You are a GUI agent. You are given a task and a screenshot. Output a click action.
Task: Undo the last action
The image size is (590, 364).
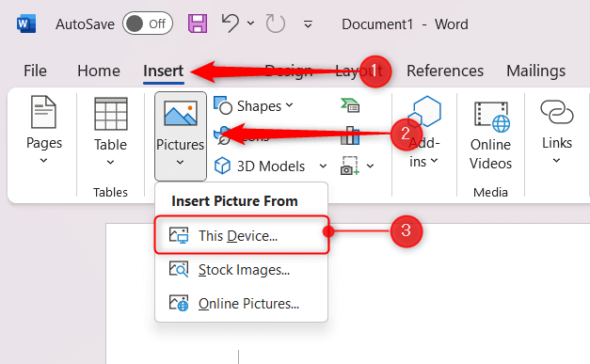231,24
